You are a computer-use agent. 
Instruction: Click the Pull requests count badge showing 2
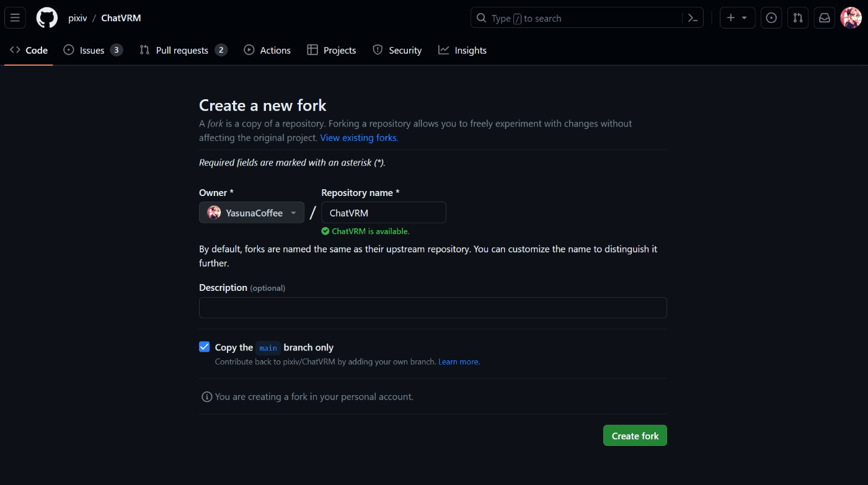[x=221, y=50]
